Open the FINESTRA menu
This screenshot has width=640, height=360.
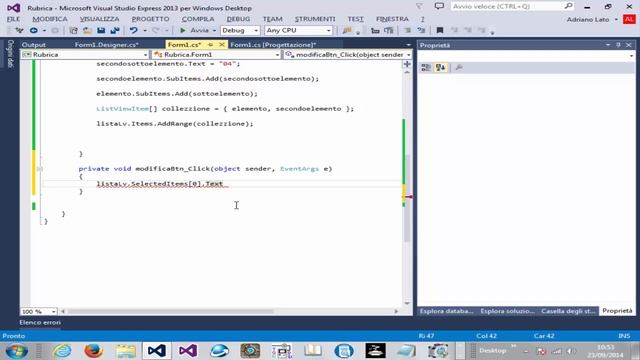[392, 19]
